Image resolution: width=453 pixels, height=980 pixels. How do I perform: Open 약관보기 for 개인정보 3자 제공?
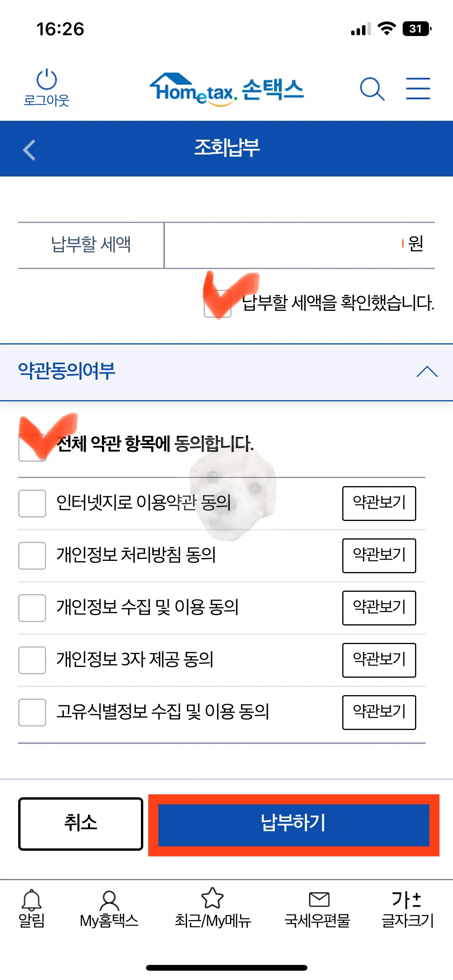click(x=379, y=661)
